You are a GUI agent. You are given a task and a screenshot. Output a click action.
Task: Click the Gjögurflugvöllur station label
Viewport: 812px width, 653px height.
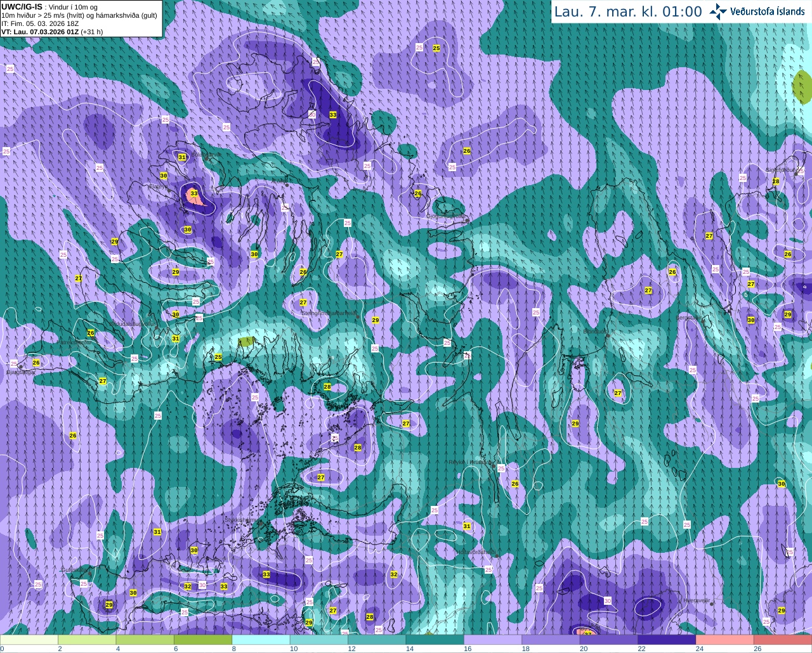(x=448, y=216)
